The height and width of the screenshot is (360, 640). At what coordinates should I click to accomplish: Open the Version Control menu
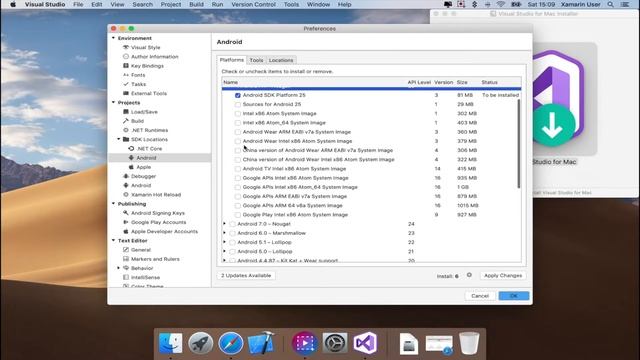click(253, 4)
